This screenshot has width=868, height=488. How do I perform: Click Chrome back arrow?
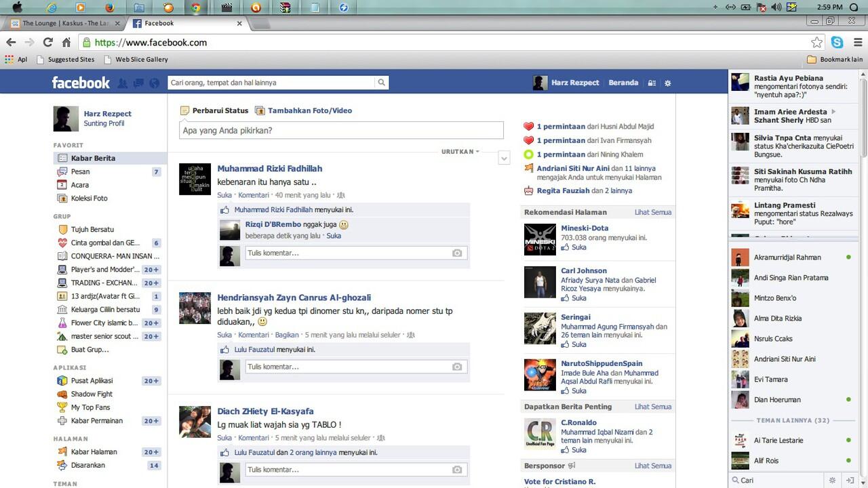pos(11,42)
